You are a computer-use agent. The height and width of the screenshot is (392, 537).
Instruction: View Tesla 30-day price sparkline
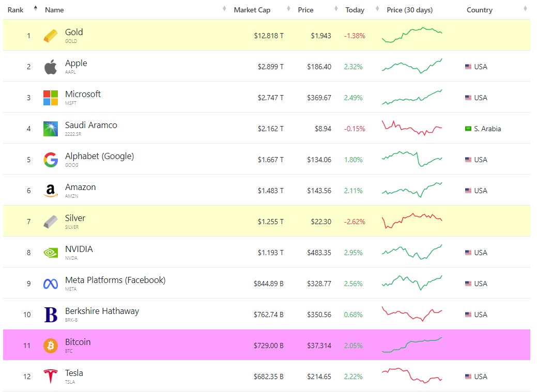click(412, 375)
